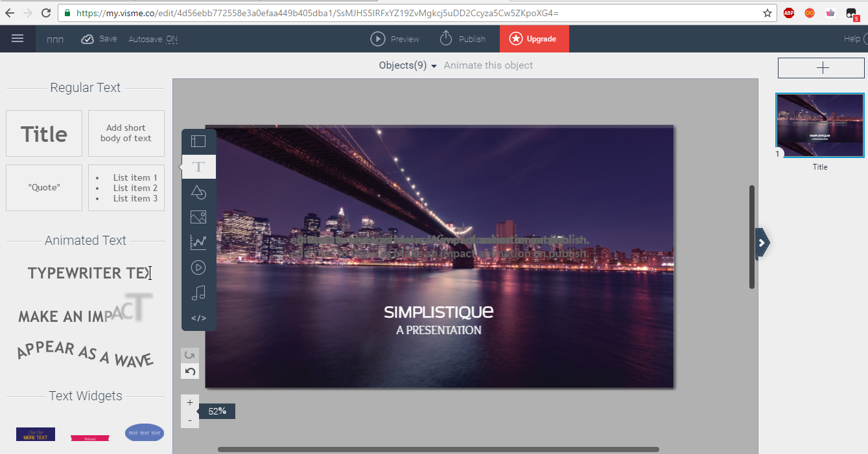Open the hamburger main menu

[18, 39]
